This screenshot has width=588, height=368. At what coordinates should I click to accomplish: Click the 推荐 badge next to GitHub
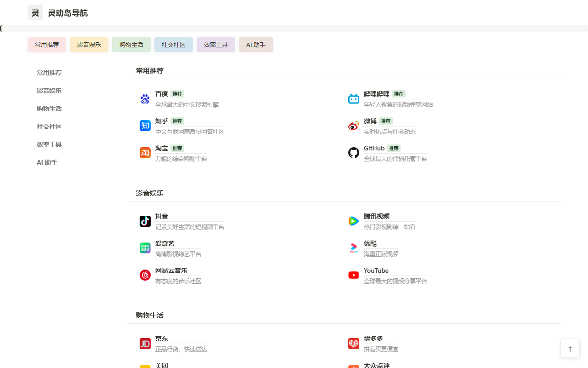coord(394,148)
